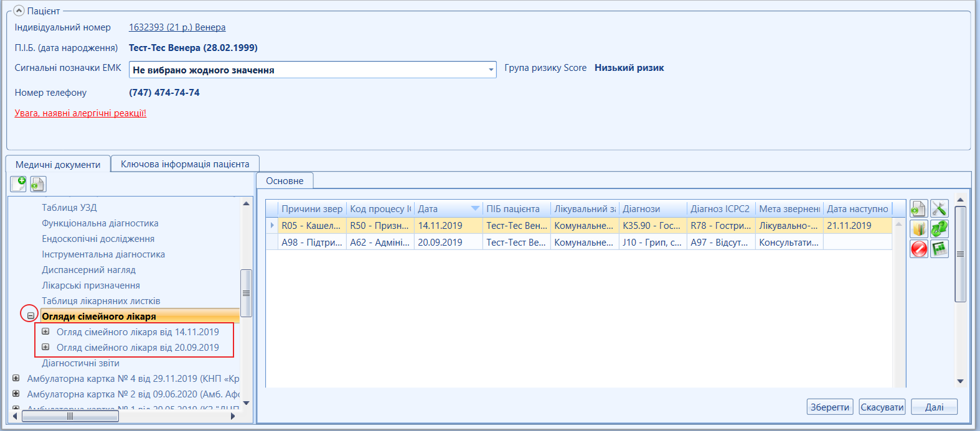The width and height of the screenshot is (980, 431).
Task: Click the Дата наступно column header
Action: tap(857, 209)
